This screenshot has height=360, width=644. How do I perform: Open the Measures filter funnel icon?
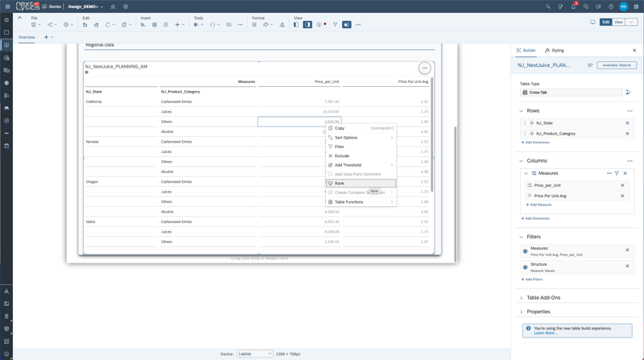click(x=617, y=173)
